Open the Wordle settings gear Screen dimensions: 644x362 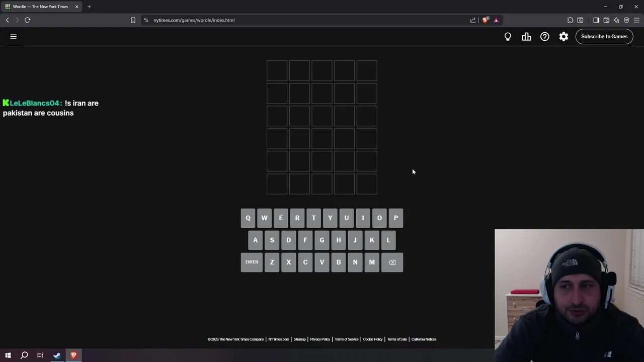pyautogui.click(x=563, y=36)
